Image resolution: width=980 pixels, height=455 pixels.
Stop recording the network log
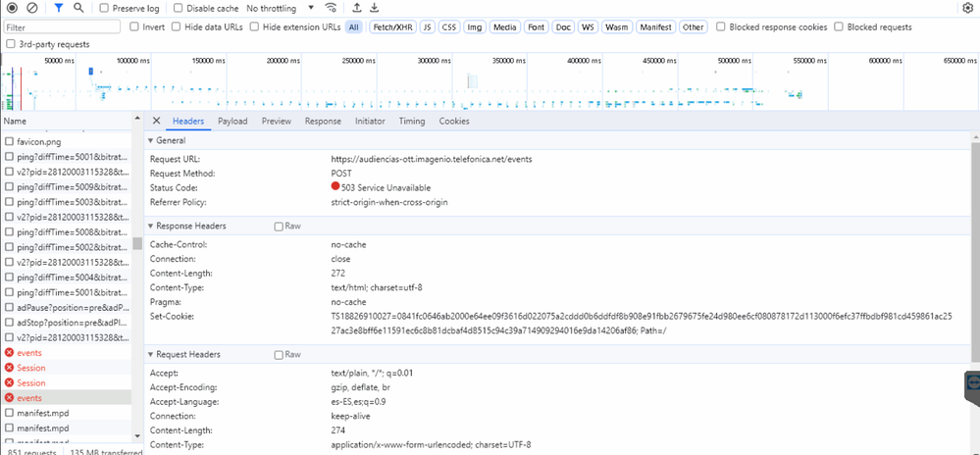click(11, 8)
